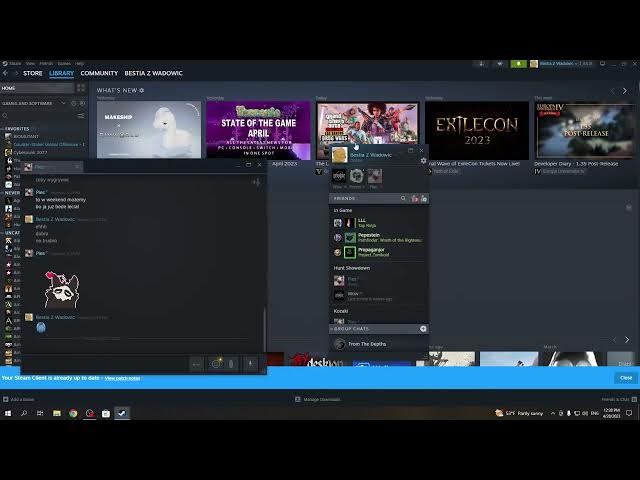Open the BESTIA Z WADOWIC profile tab
Screen dimensions: 640x480
click(x=153, y=73)
